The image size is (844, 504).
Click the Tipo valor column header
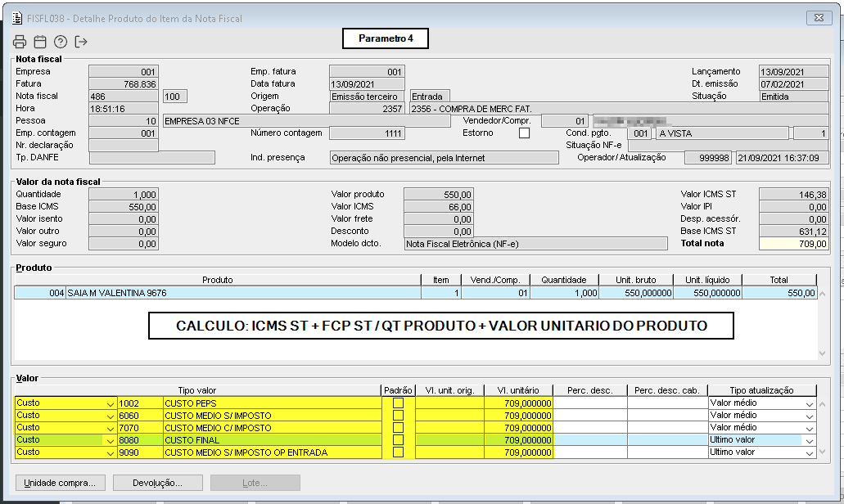(197, 390)
